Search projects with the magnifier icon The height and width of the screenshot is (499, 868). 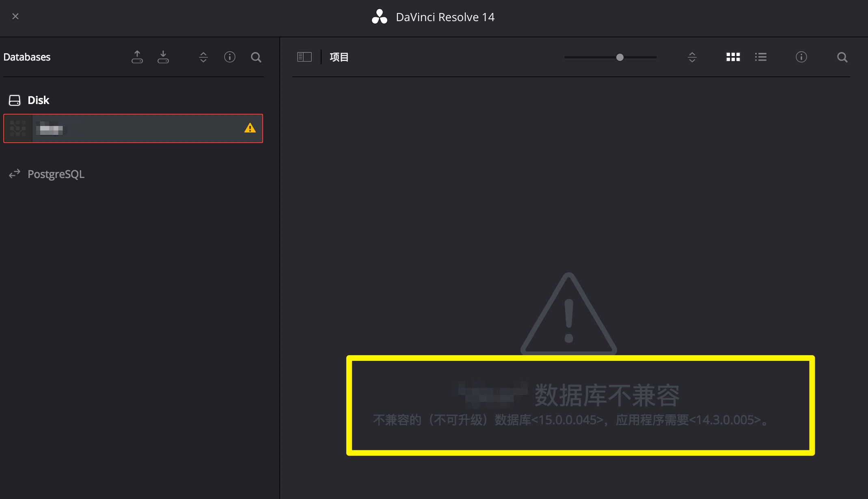tap(842, 57)
